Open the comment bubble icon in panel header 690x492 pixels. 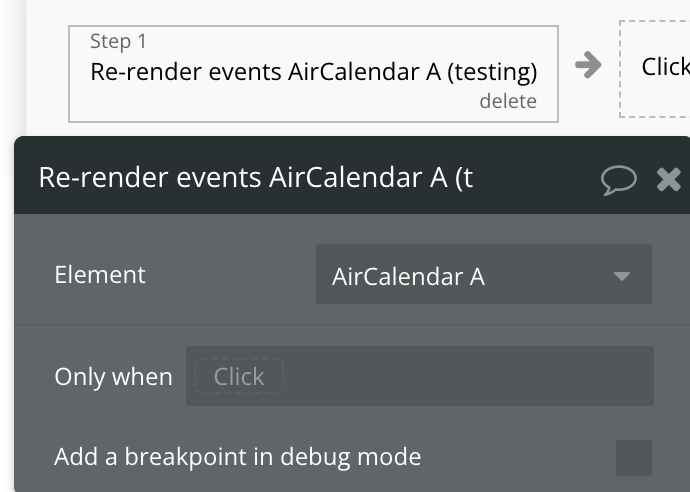click(x=618, y=180)
